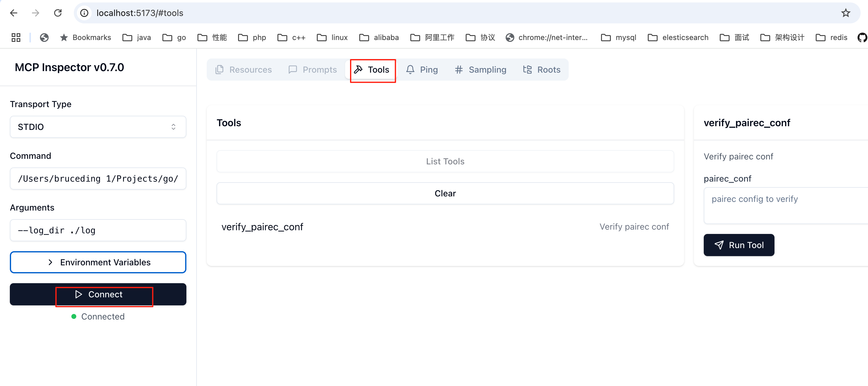
Task: Reload the page with refresh icon
Action: click(x=58, y=13)
